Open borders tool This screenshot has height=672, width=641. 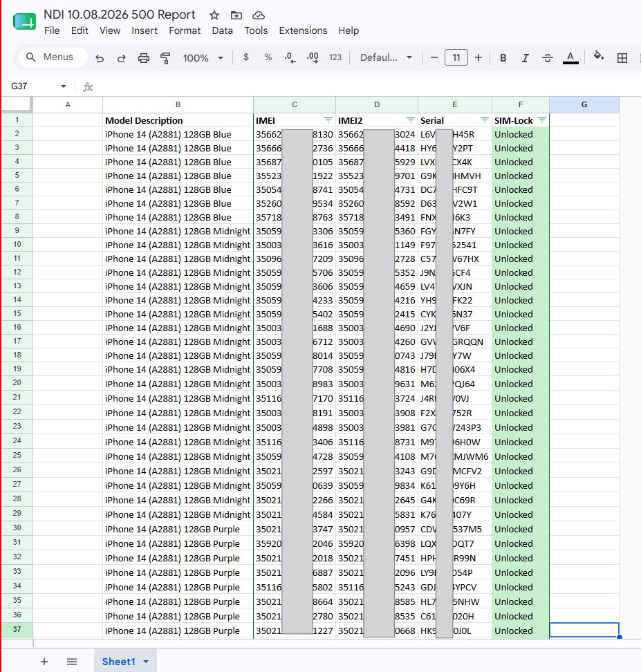622,58
